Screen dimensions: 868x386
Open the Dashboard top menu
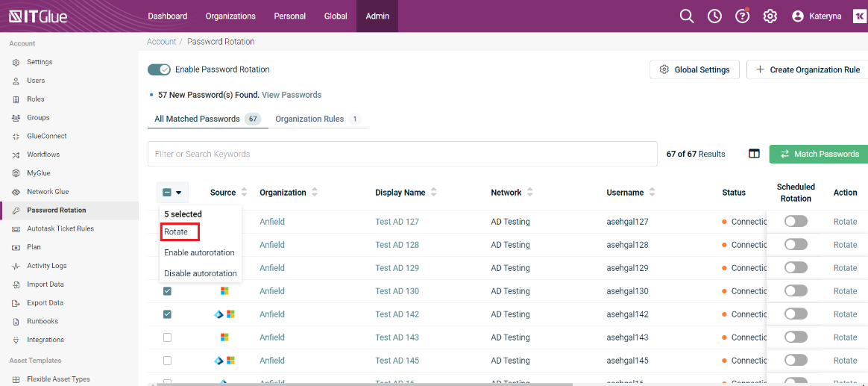(167, 16)
